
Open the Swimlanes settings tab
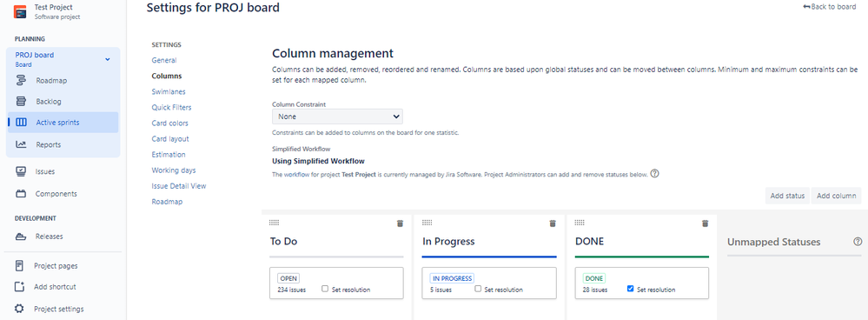[x=169, y=91]
